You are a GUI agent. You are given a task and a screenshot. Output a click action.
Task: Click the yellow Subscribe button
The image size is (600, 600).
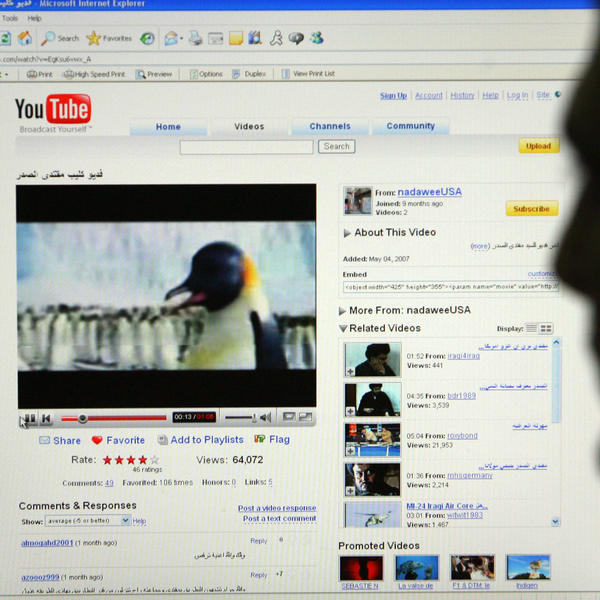531,209
